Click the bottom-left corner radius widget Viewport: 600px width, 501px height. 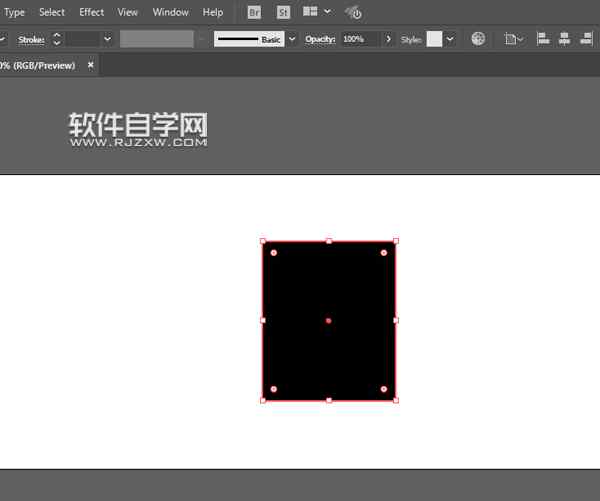pyautogui.click(x=274, y=389)
